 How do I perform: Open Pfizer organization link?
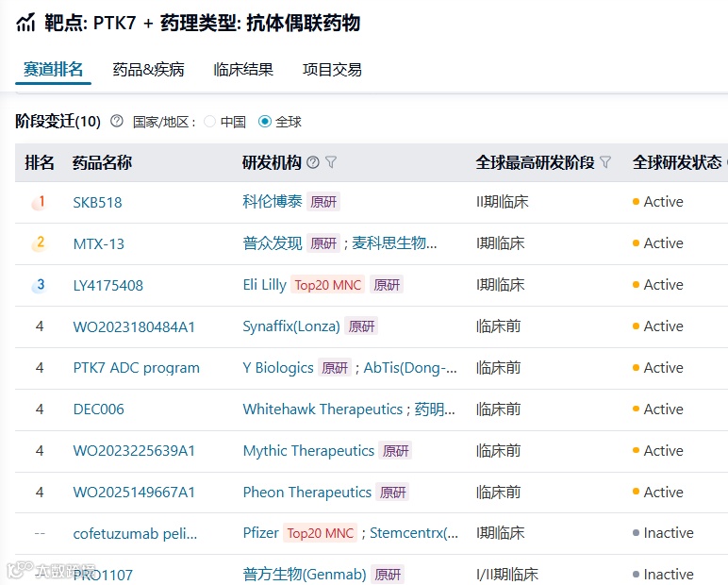pyautogui.click(x=260, y=532)
